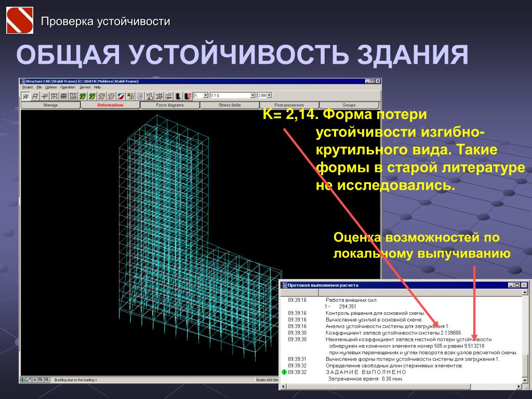532x399 pixels.
Task: Click the black vertical comb-lines toolbar icon
Action: coord(63,96)
